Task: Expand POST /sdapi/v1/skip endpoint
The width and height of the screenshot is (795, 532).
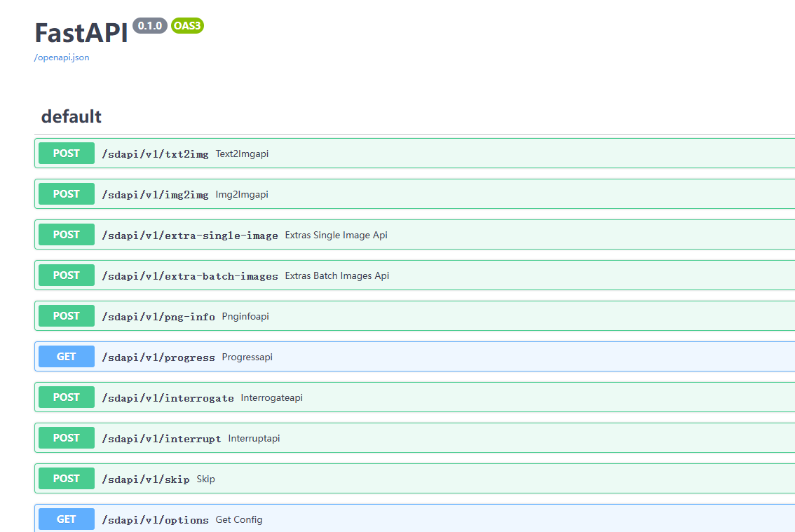Action: click(415, 478)
